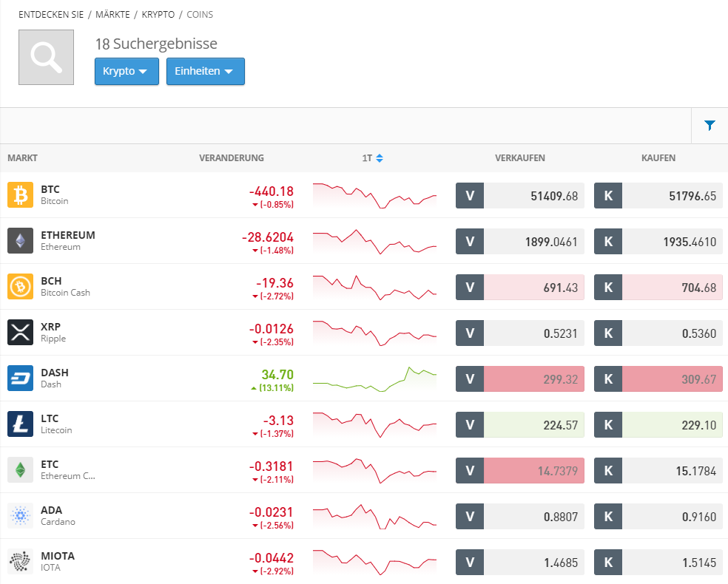The width and height of the screenshot is (728, 584).
Task: Sell BTC at 51409.68
Action: coord(519,196)
